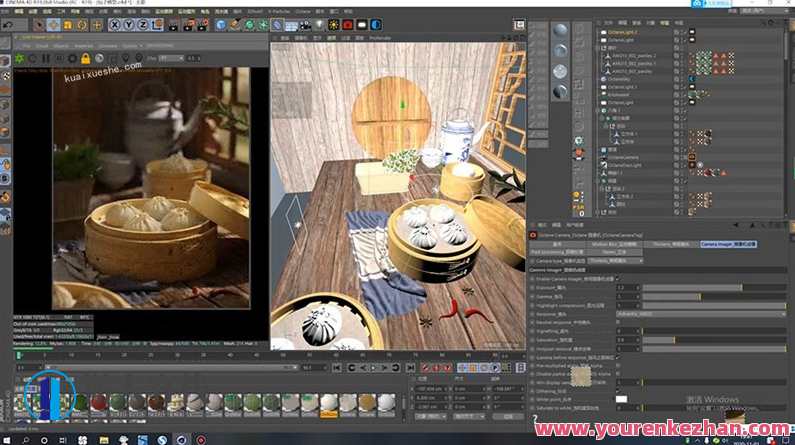
Task: Open the Materials menu in Live Viewer
Action: point(84,46)
